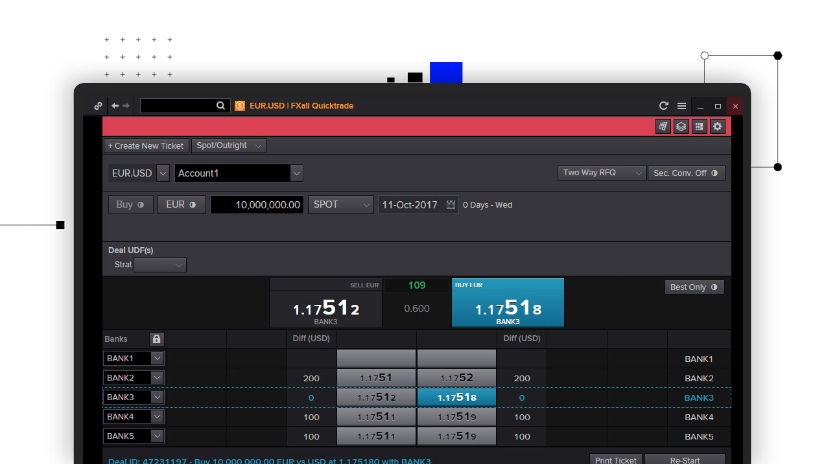Click BANK1 empty buy quote button
Screen dimensions: 825x464
[457, 358]
